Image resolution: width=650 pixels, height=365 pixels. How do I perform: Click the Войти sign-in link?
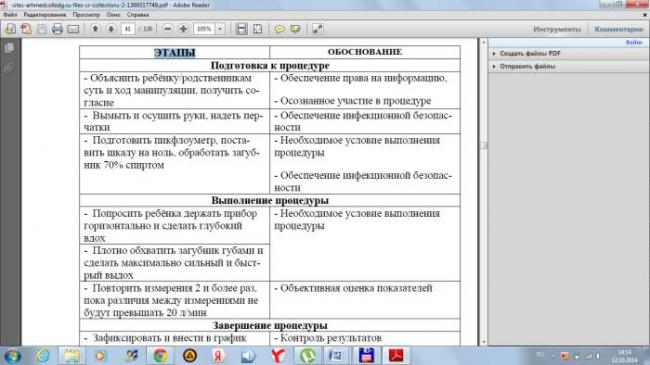pyautogui.click(x=634, y=42)
